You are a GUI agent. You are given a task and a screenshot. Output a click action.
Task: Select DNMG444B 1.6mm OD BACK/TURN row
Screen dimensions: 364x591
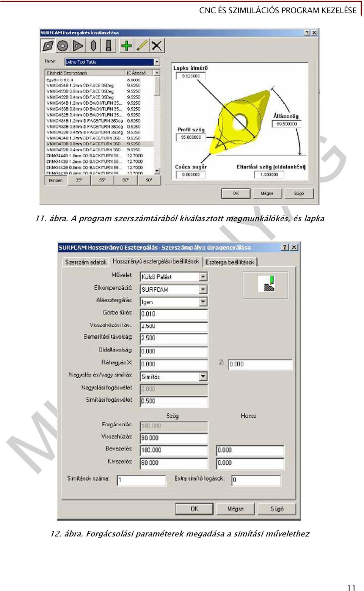point(99,156)
